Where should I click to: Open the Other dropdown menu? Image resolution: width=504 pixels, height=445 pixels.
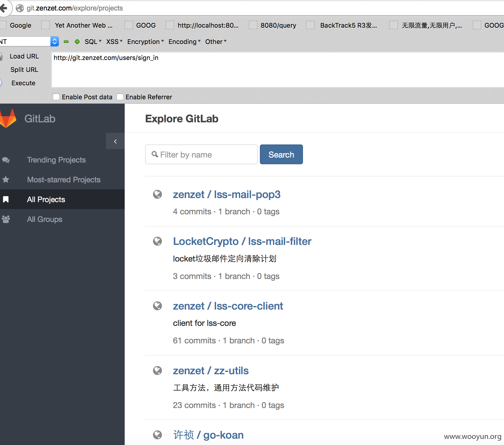216,42
